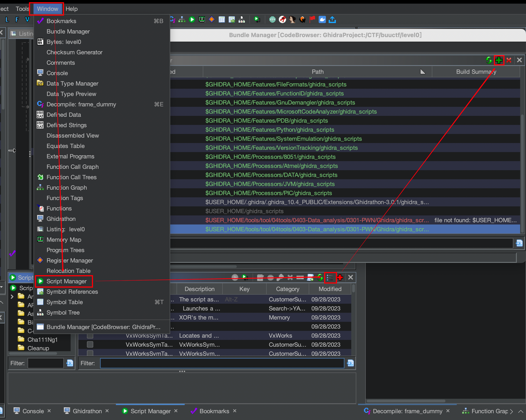
Task: Click the blue upload arrow toolbar icon
Action: point(332,19)
